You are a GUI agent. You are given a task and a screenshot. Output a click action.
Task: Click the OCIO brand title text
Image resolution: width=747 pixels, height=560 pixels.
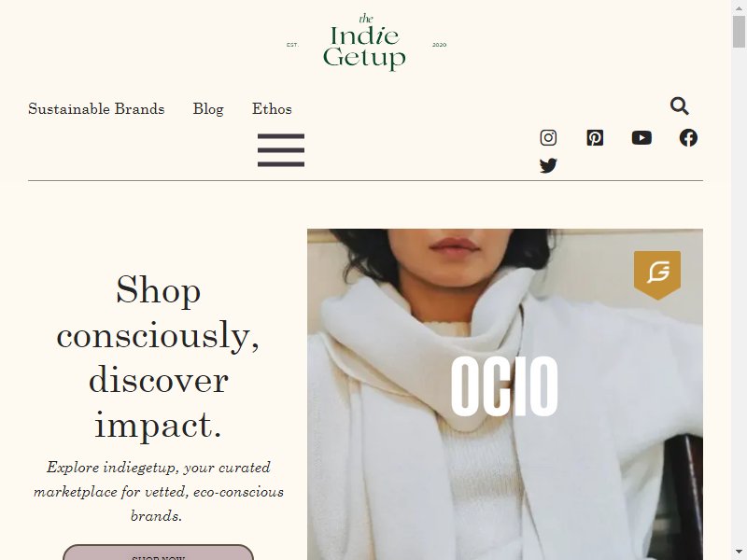(504, 386)
